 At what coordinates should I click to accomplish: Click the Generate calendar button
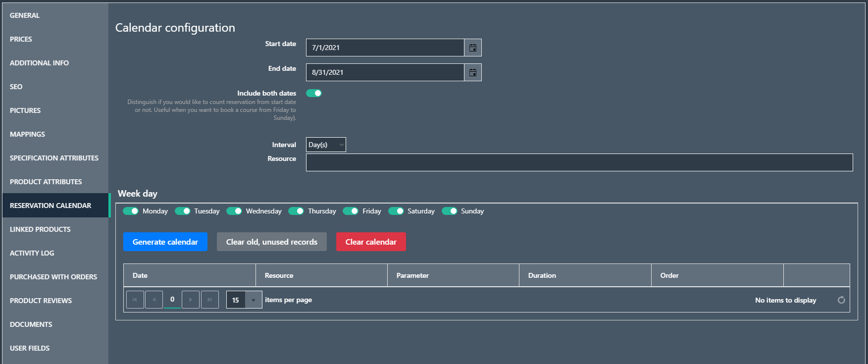point(165,242)
